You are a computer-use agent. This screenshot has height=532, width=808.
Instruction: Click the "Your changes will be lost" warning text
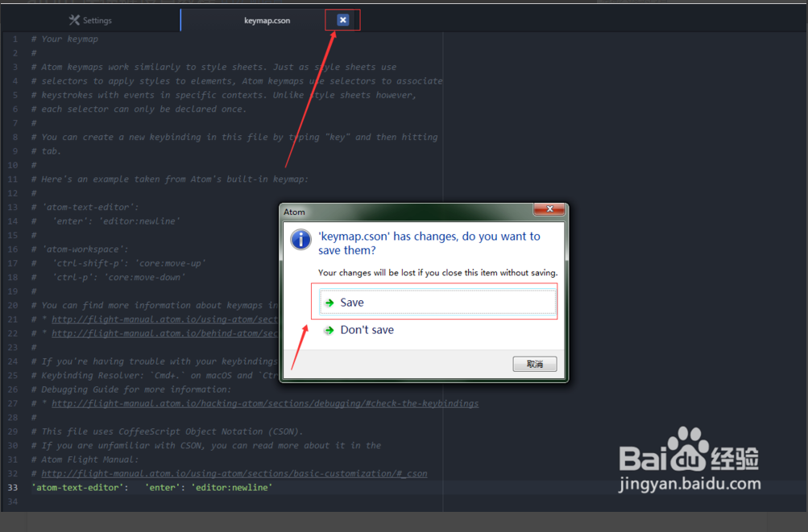pyautogui.click(x=437, y=272)
